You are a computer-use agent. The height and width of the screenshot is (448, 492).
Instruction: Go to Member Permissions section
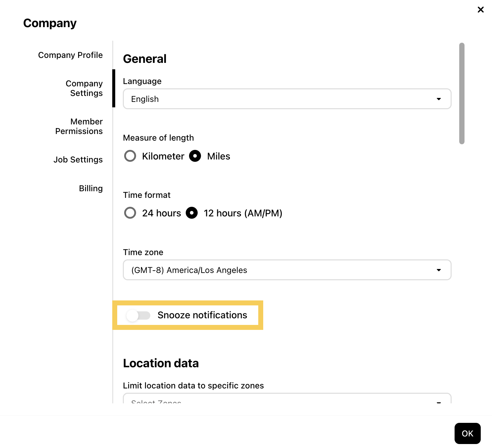click(x=79, y=126)
